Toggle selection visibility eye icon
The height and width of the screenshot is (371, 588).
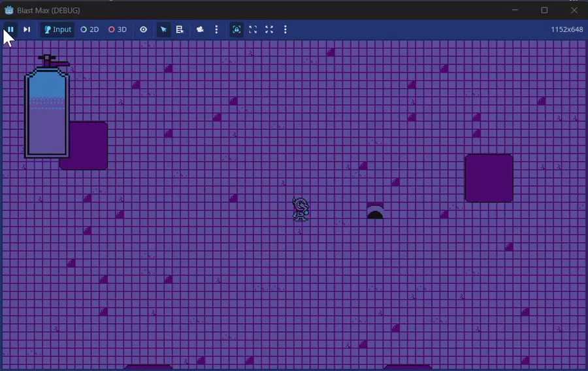[143, 29]
